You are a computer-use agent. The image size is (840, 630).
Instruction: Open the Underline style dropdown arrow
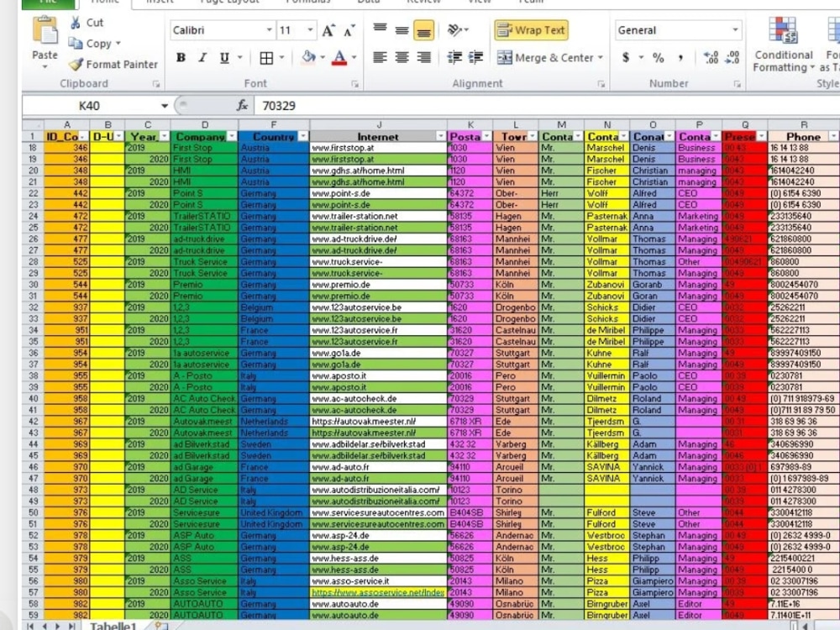(x=239, y=57)
